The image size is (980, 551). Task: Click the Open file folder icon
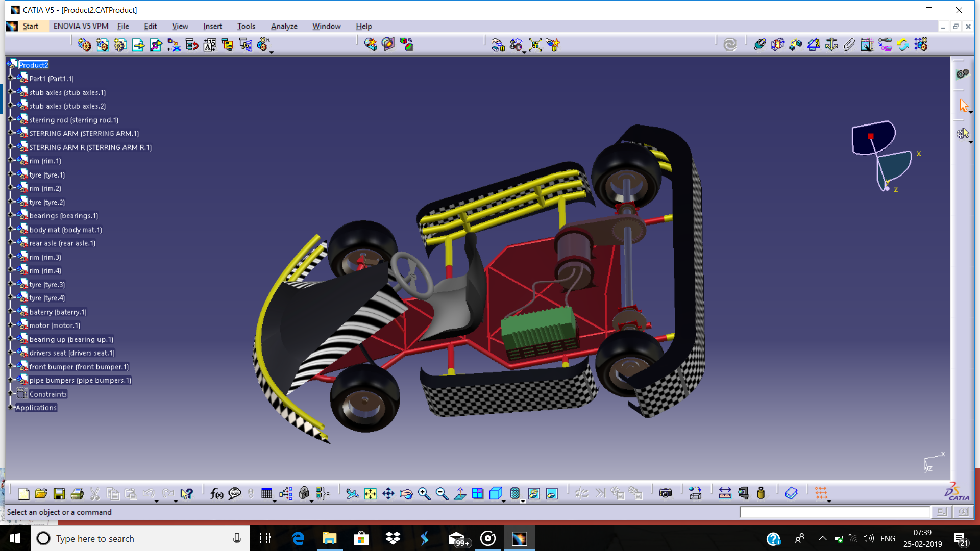(41, 494)
